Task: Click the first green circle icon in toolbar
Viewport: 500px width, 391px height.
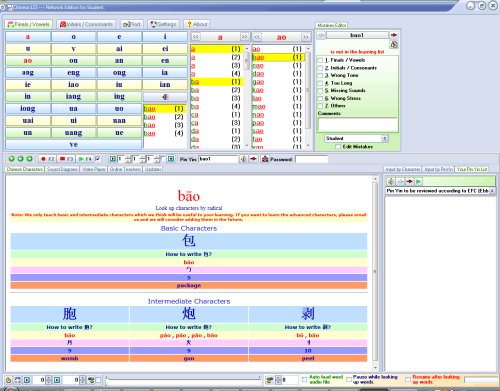Action: pyautogui.click(x=11, y=159)
